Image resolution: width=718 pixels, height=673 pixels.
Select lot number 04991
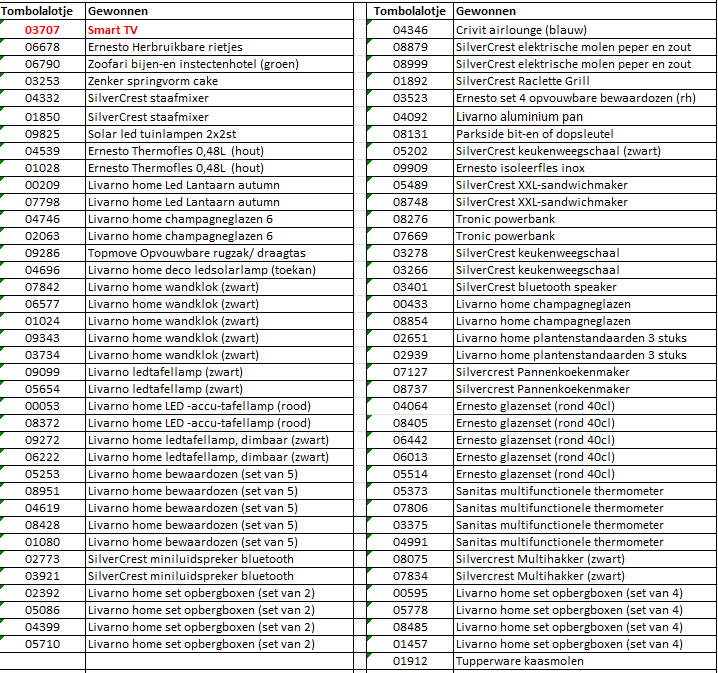tap(410, 542)
